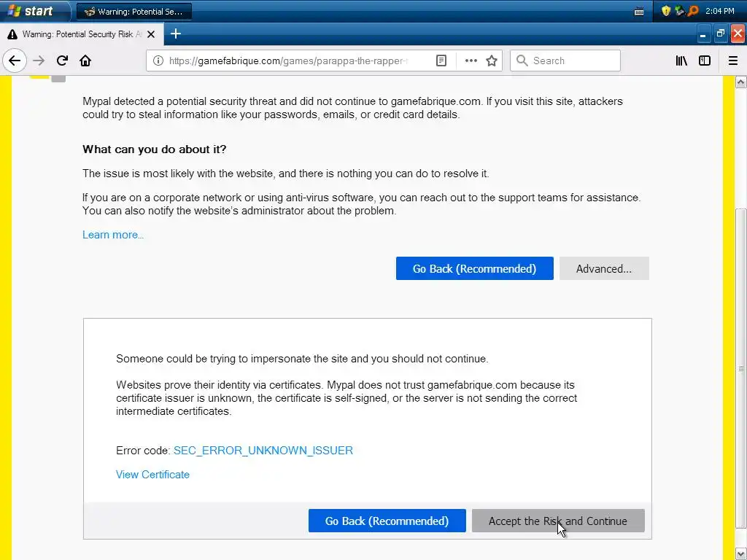Click the on-screen keyboard tray icon
The image size is (747, 560).
639,12
